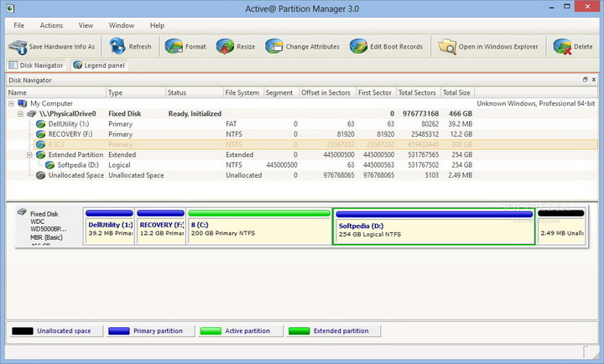Click the PhysicalDrive0 disk icon
The width and height of the screenshot is (604, 364).
(32, 113)
